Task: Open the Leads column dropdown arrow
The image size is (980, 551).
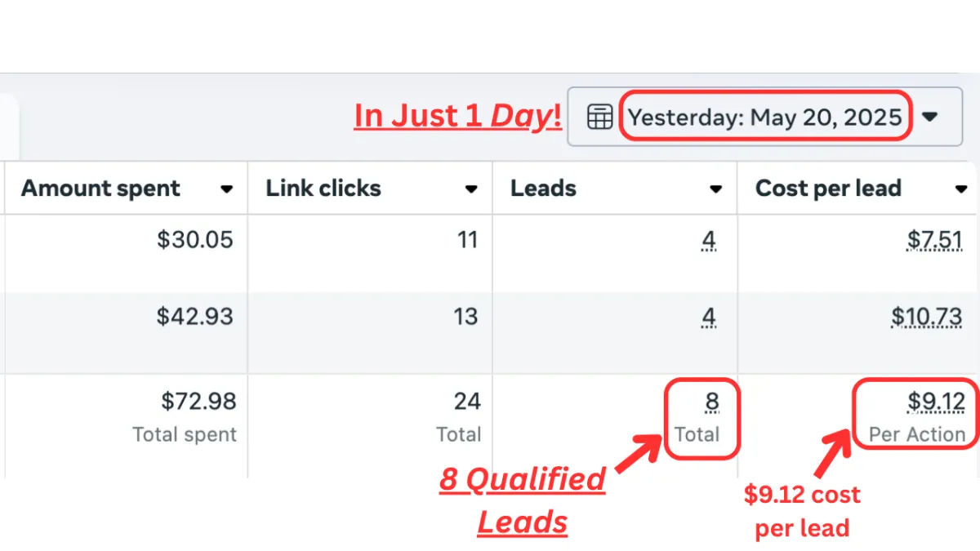Action: (x=716, y=189)
